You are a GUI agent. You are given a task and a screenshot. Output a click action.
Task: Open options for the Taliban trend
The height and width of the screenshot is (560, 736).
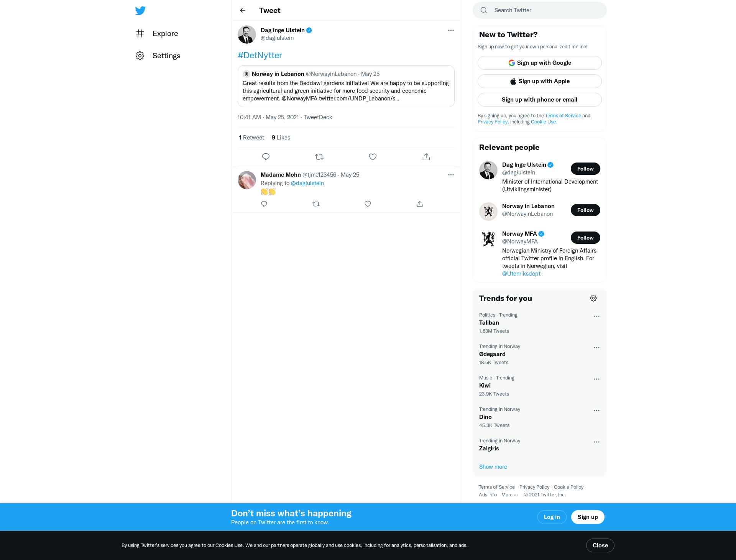[596, 316]
